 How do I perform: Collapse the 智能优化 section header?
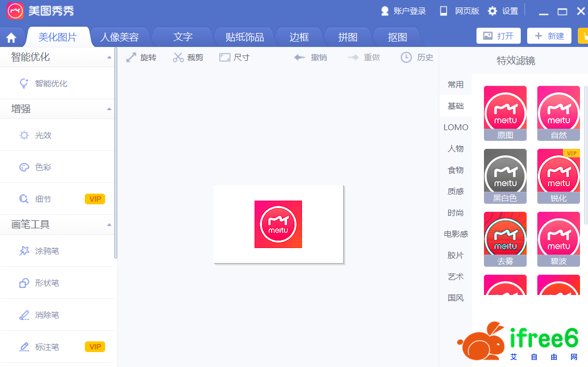109,57
